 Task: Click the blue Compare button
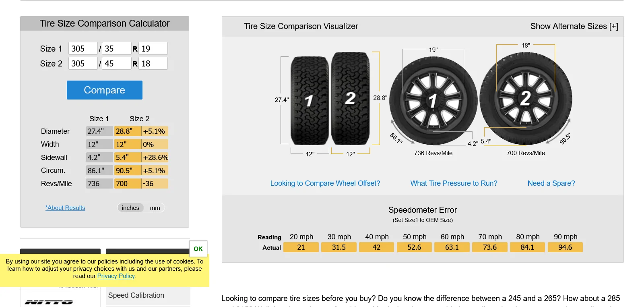pyautogui.click(x=105, y=90)
